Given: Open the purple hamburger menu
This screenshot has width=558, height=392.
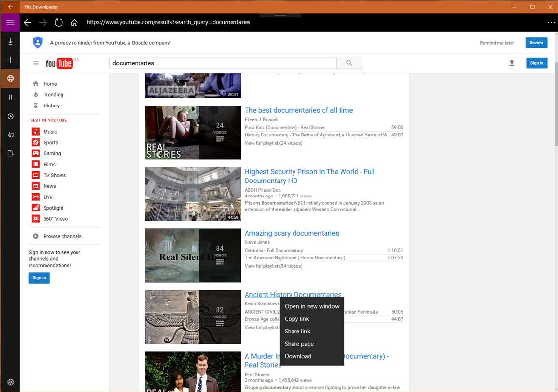Looking at the screenshot, I should [10, 23].
